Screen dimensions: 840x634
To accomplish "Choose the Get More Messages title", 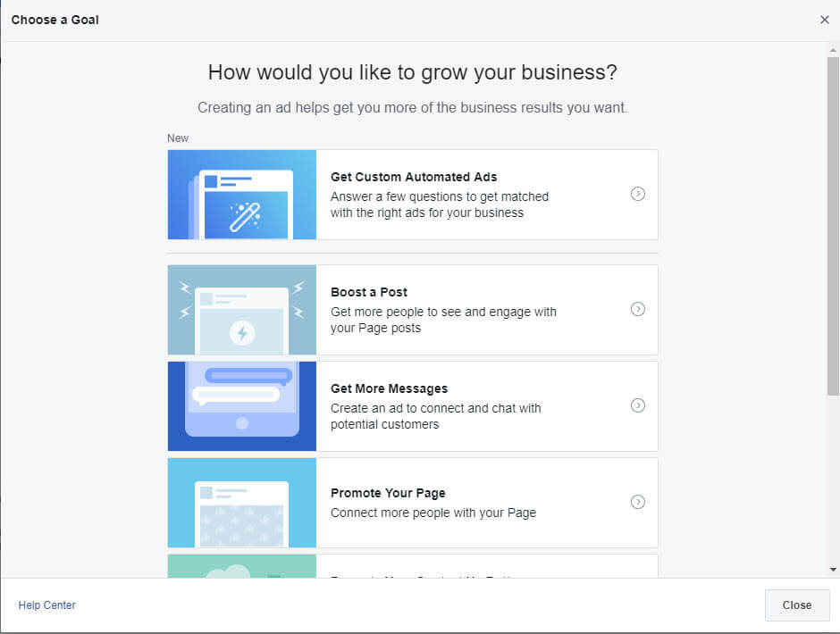I will point(389,388).
